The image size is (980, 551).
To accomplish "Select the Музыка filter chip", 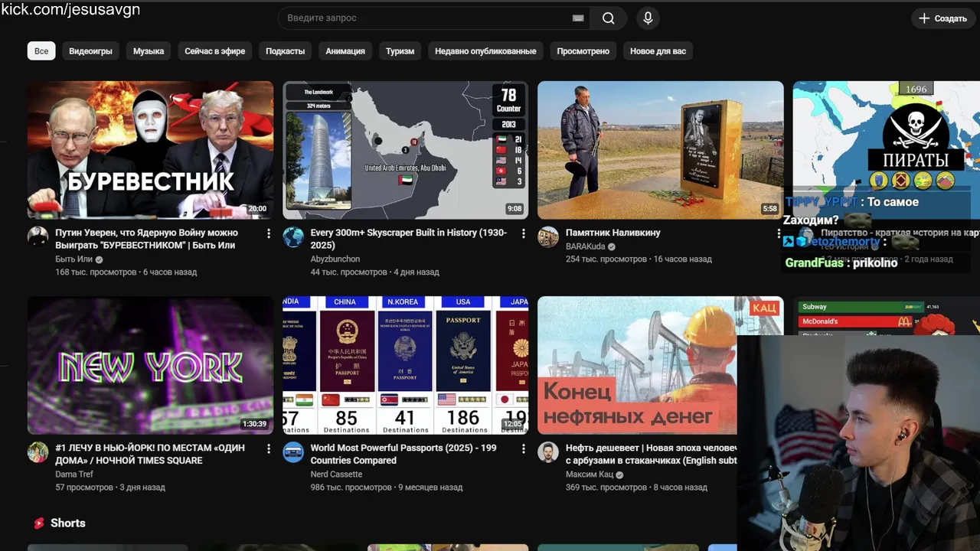I will (x=149, y=51).
